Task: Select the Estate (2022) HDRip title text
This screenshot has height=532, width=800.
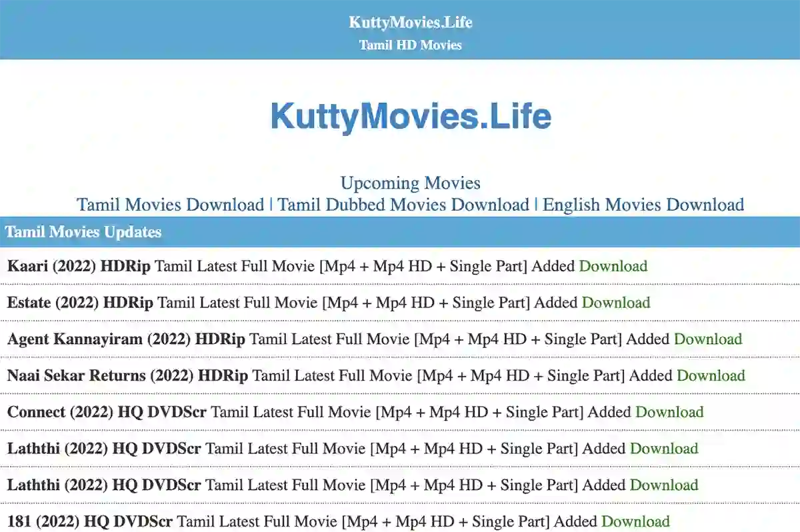Action: point(80,303)
